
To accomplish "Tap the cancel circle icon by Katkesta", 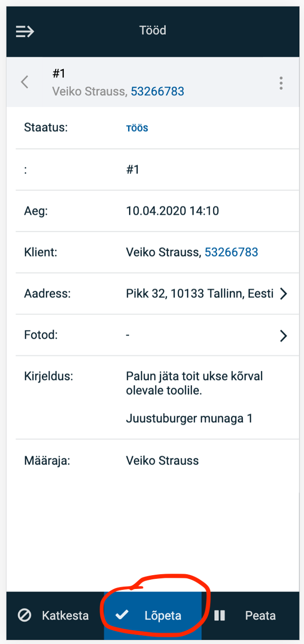I will (x=24, y=615).
